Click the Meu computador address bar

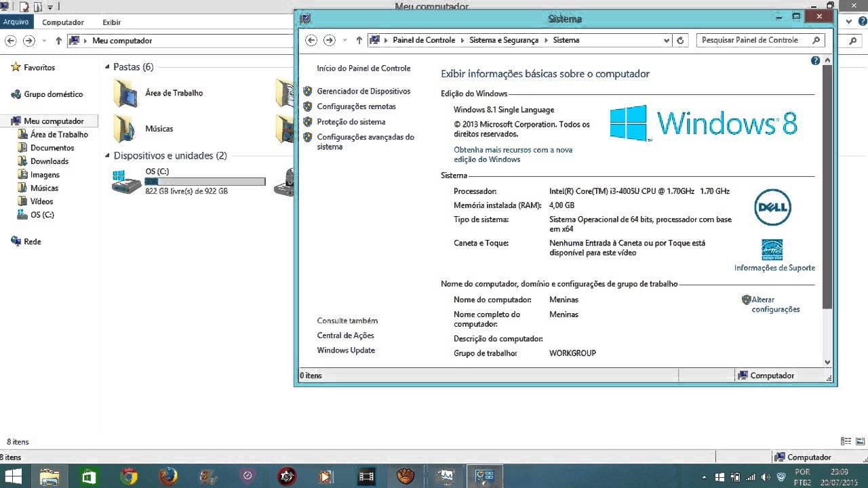pyautogui.click(x=180, y=41)
